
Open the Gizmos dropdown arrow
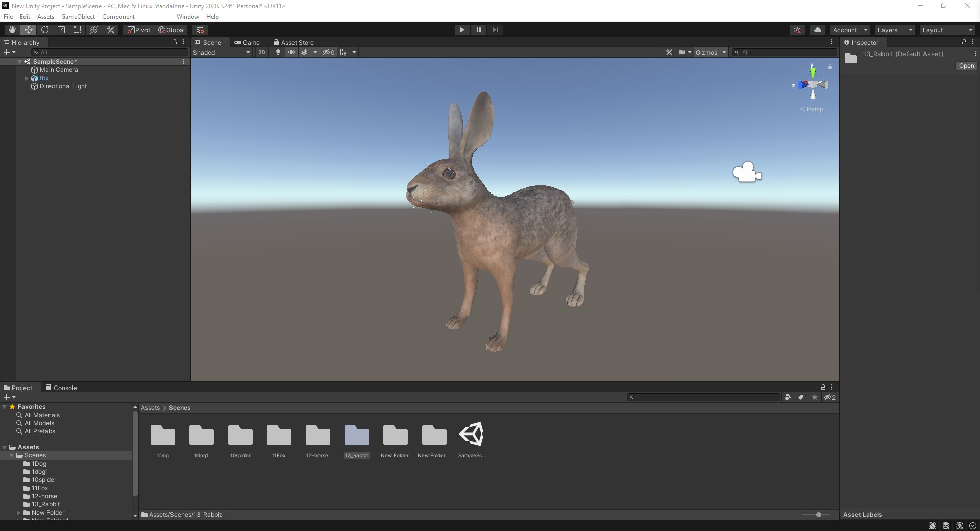point(724,52)
